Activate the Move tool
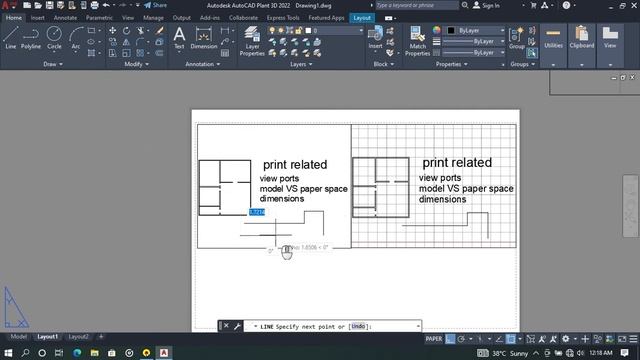640x360 pixels. point(113,31)
